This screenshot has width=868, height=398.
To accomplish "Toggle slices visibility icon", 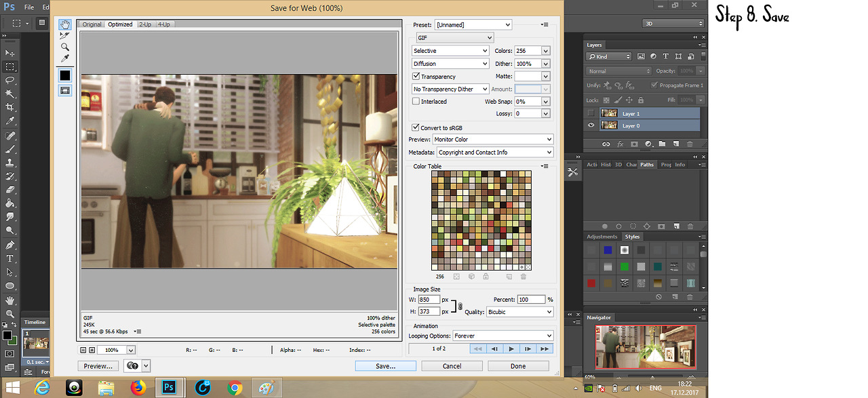I will [65, 89].
